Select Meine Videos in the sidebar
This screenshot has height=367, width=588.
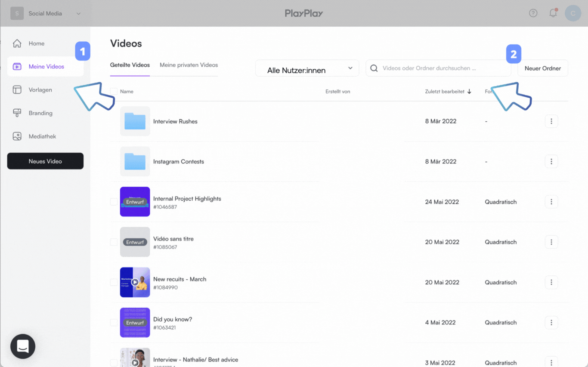click(46, 67)
